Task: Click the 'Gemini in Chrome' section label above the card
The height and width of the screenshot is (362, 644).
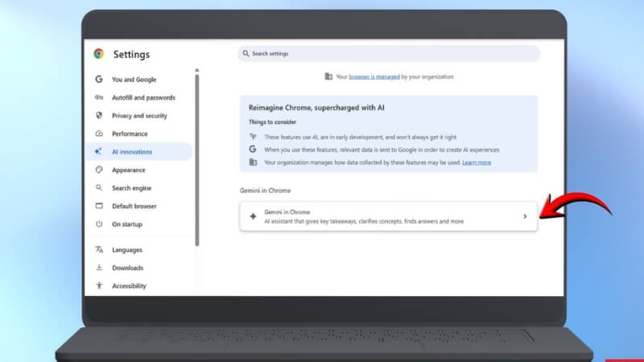Action: pos(265,191)
